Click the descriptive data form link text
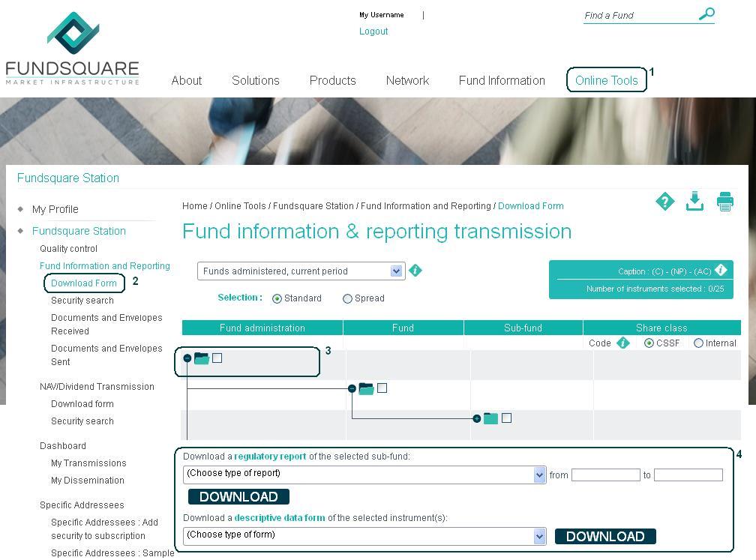This screenshot has width=756, height=560. click(280, 518)
